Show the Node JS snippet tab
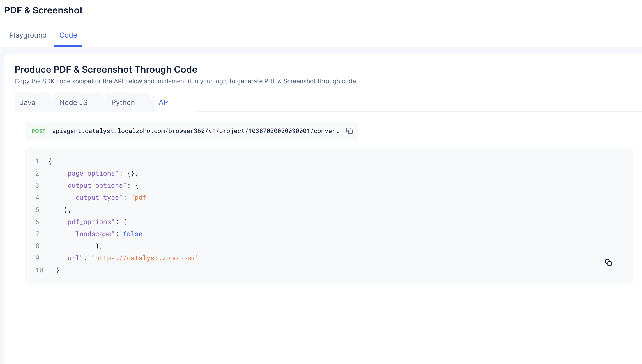Image resolution: width=642 pixels, height=364 pixels. [73, 102]
